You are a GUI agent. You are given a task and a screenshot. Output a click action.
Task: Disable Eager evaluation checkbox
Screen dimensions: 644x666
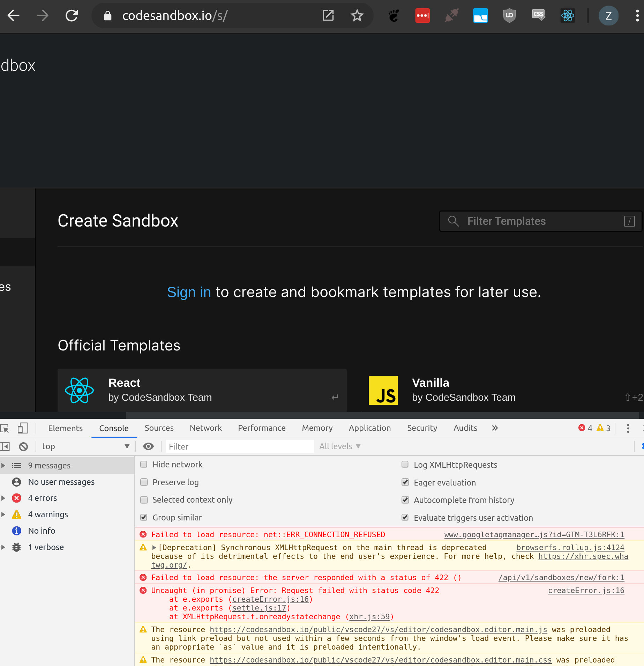click(x=405, y=482)
